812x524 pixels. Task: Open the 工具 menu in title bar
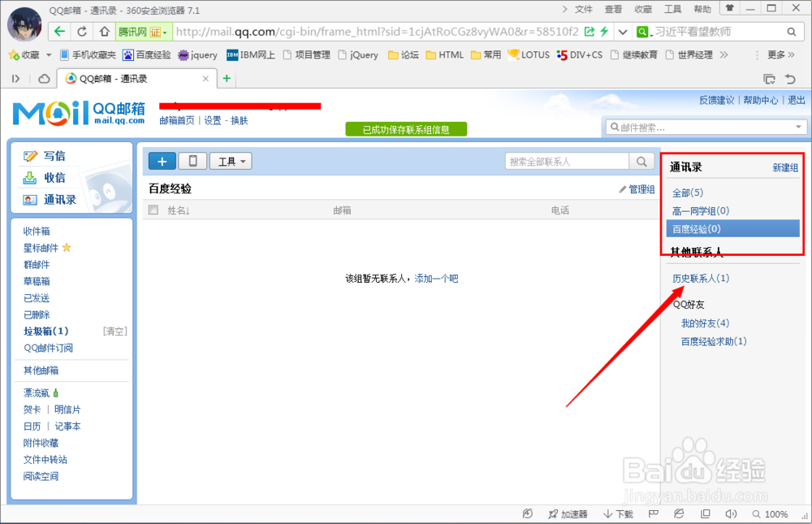[x=672, y=9]
